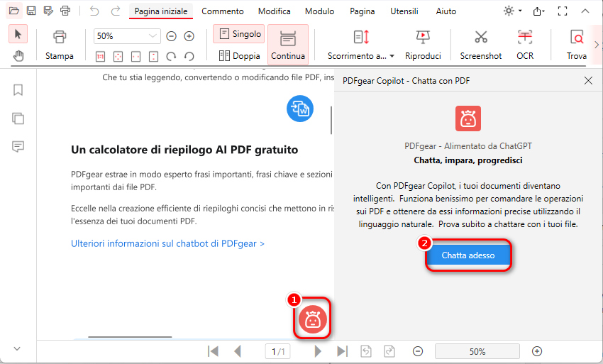The height and width of the screenshot is (364, 603).
Task: Open the bookmarks sidebar panel
Action: pyautogui.click(x=18, y=90)
